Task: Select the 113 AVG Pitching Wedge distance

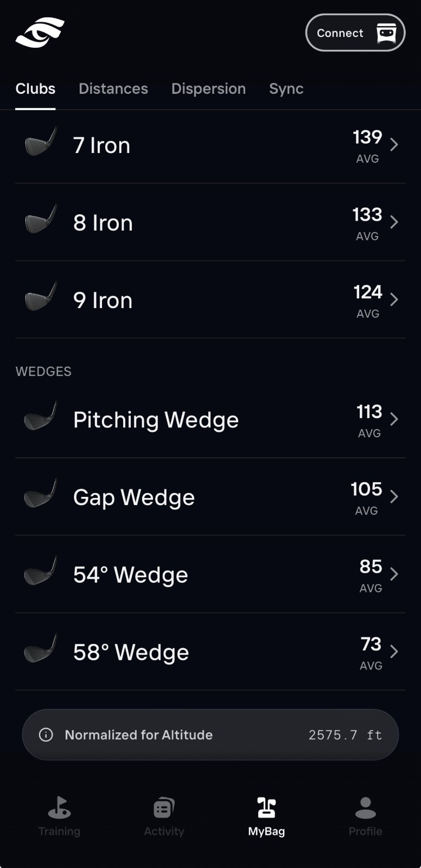Action: click(x=369, y=420)
